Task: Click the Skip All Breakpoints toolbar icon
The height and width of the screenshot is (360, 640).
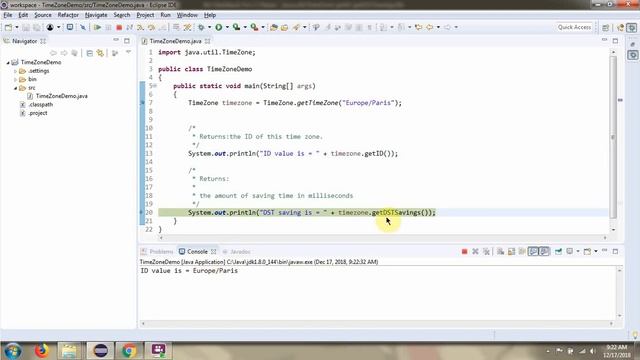Action: [83, 27]
